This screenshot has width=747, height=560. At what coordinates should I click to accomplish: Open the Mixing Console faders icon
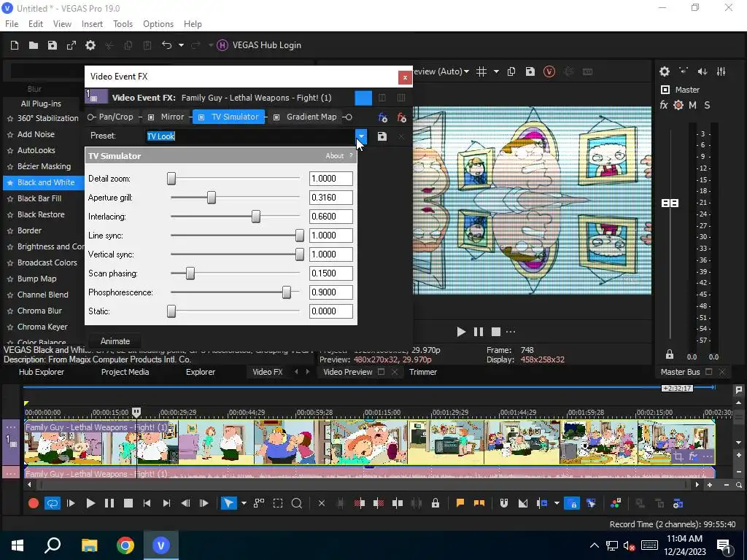pyautogui.click(x=721, y=71)
